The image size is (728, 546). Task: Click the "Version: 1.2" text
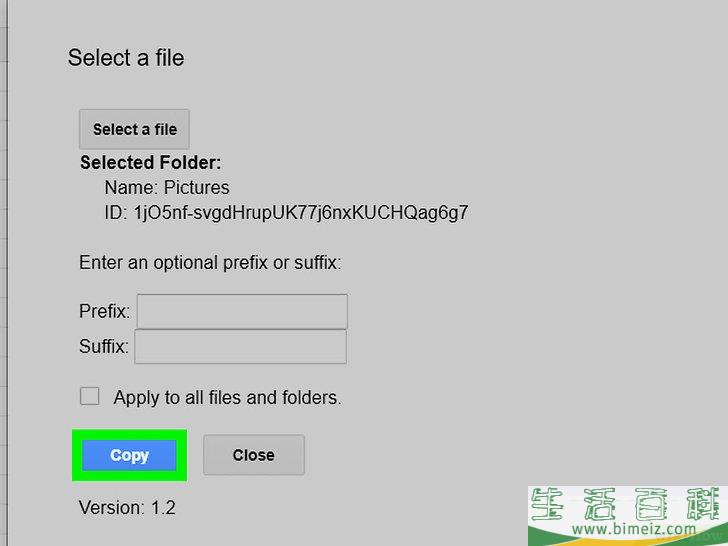coord(127,508)
